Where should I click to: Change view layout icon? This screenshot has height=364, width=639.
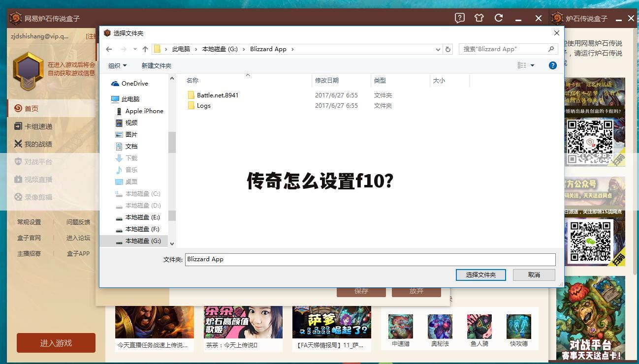coord(522,65)
